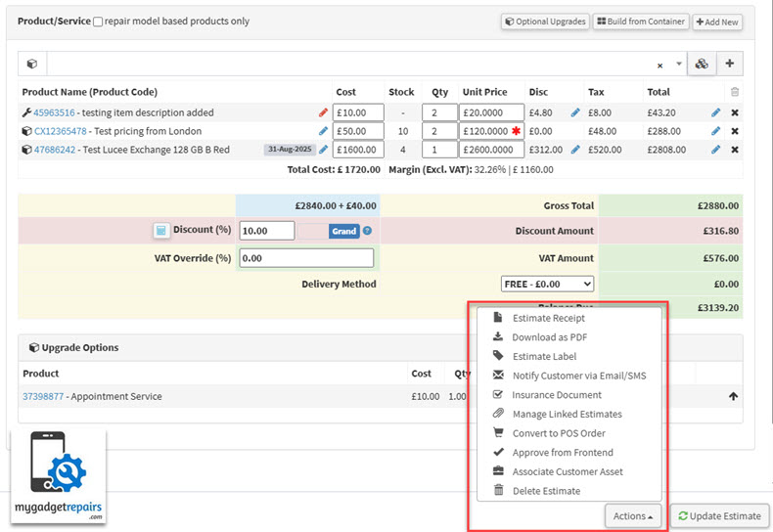
Task: Edit the cost field showing £10.00
Action: [x=358, y=112]
